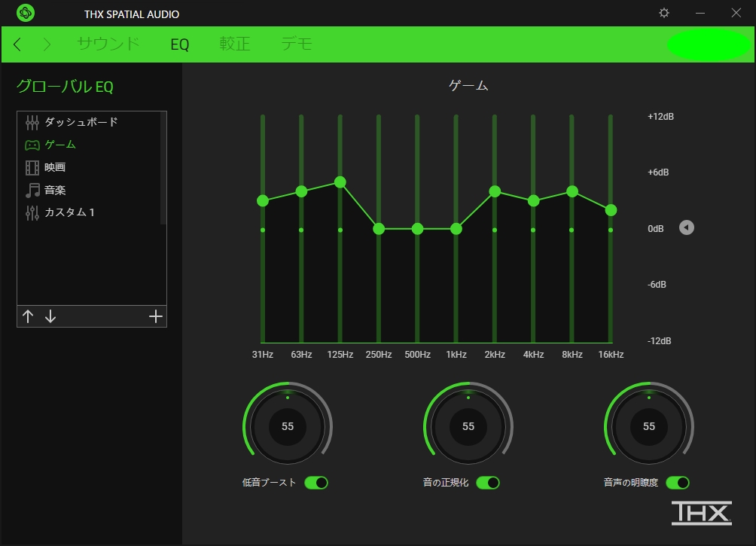Click the 0dB reset arrow button
The image size is (756, 546).
(x=686, y=227)
